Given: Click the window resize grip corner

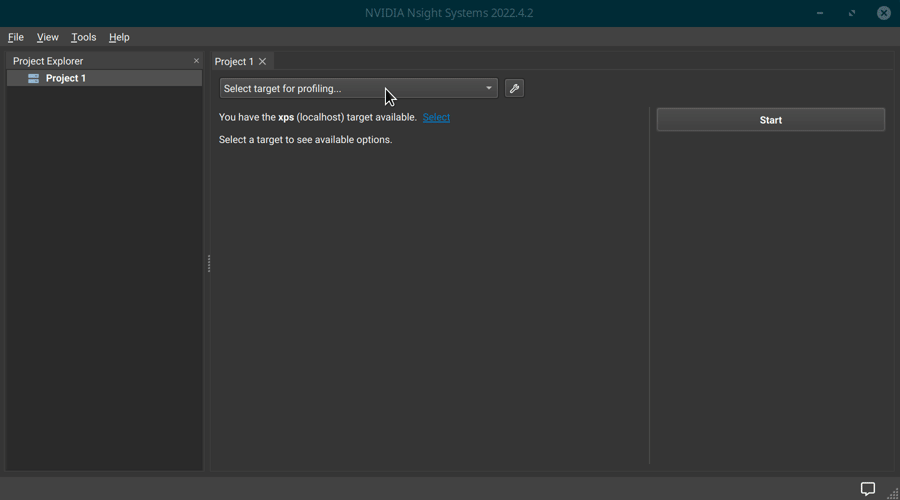Looking at the screenshot, I should click(893, 493).
